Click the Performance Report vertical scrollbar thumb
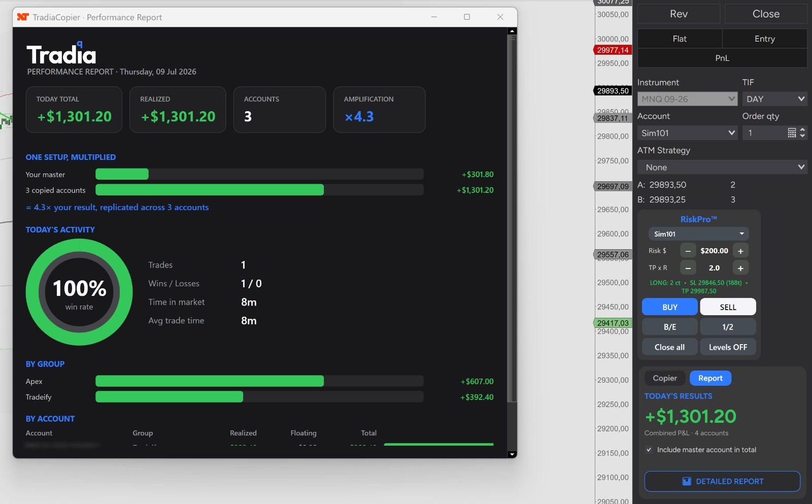This screenshot has width=812, height=504. pyautogui.click(x=512, y=218)
